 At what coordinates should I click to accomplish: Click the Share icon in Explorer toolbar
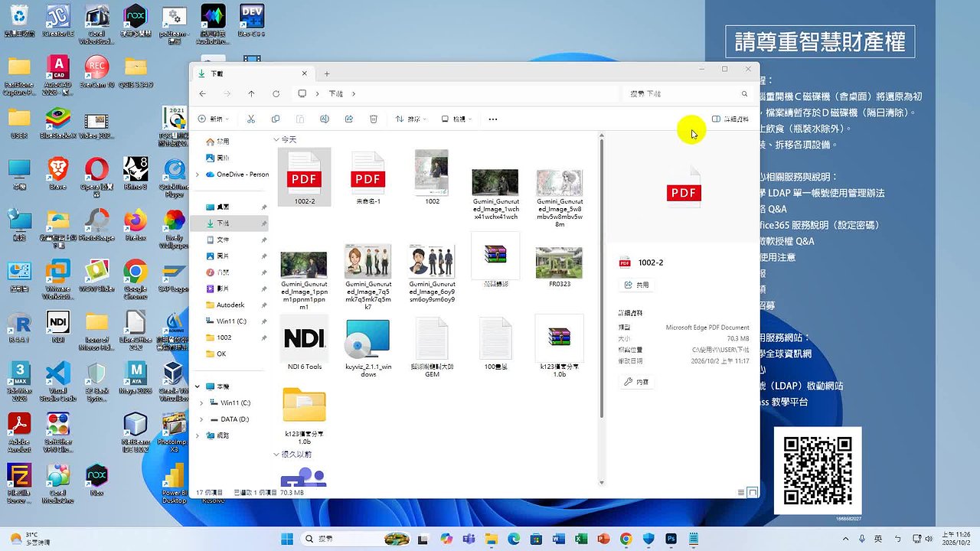click(349, 119)
